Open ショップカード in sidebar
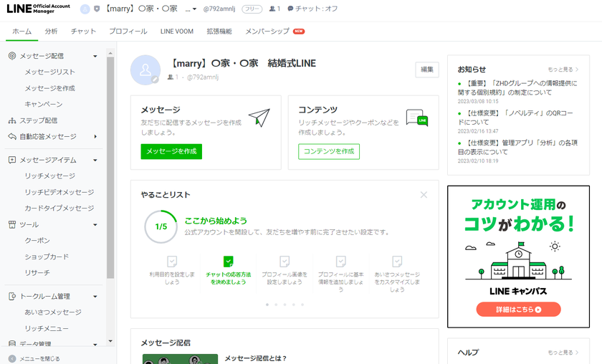The image size is (602, 364). point(47,257)
